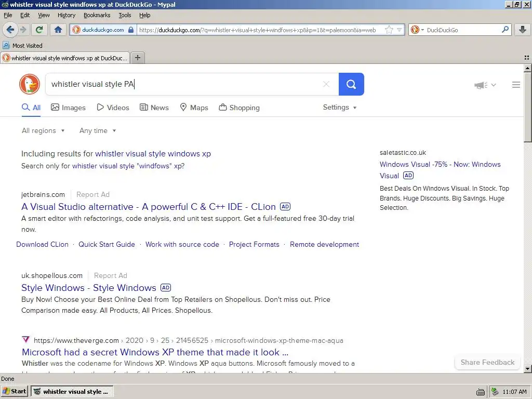Click Search only for windfows link
Viewport: 532px width, 399px height.
pos(128,166)
